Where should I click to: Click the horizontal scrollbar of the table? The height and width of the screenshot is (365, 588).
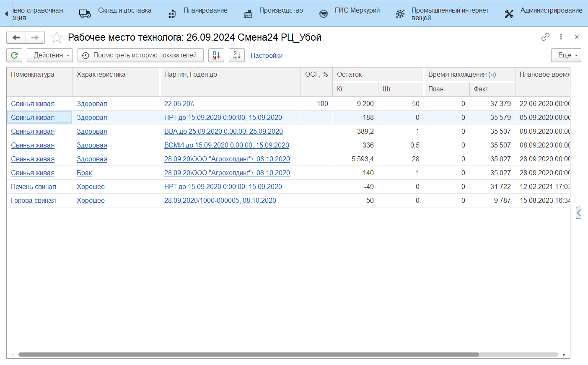click(248, 355)
